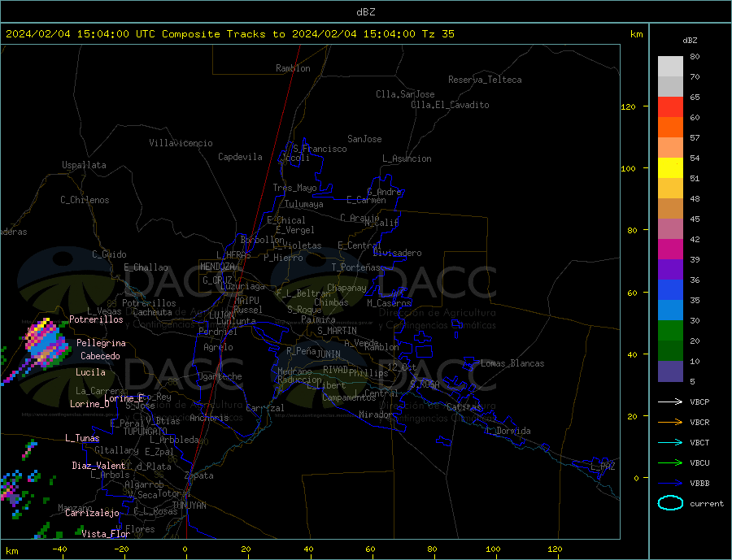Image resolution: width=732 pixels, height=560 pixels.
Task: Click the Vista_Flor pink label
Action: pos(106,534)
